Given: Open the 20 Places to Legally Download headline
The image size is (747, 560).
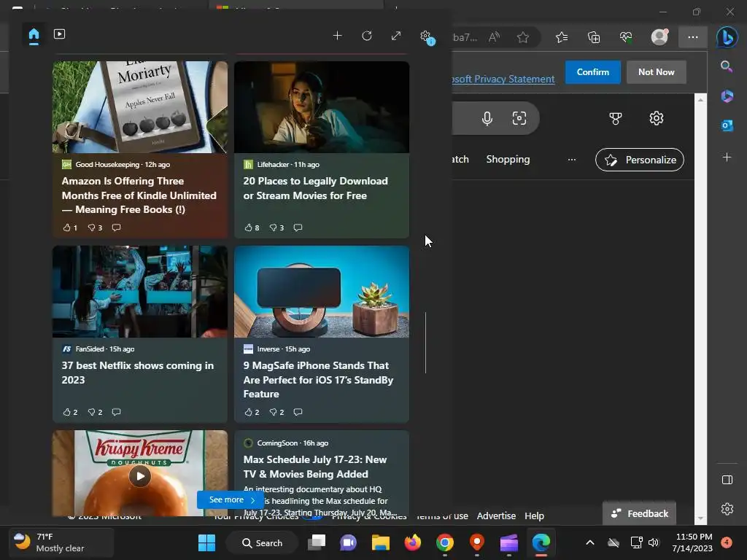Looking at the screenshot, I should click(x=315, y=188).
